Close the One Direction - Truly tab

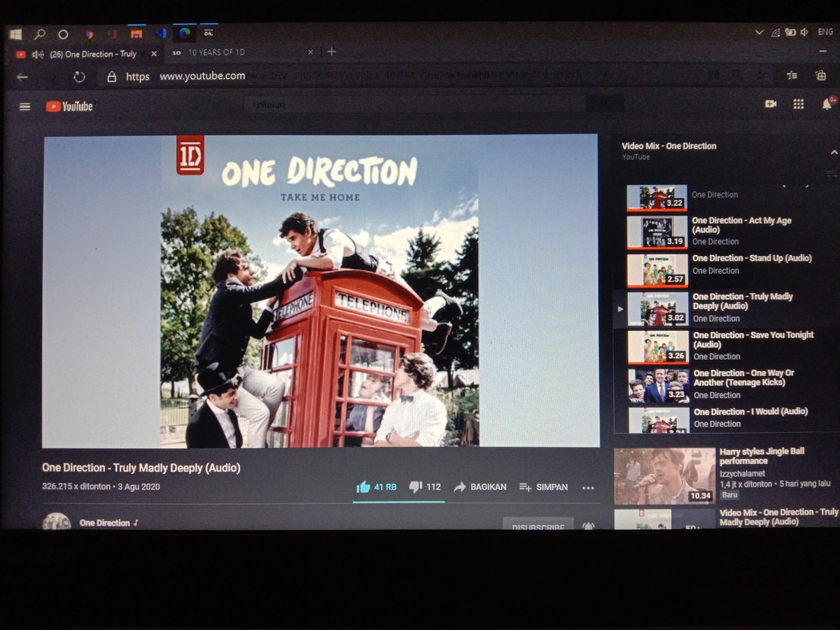pyautogui.click(x=154, y=54)
